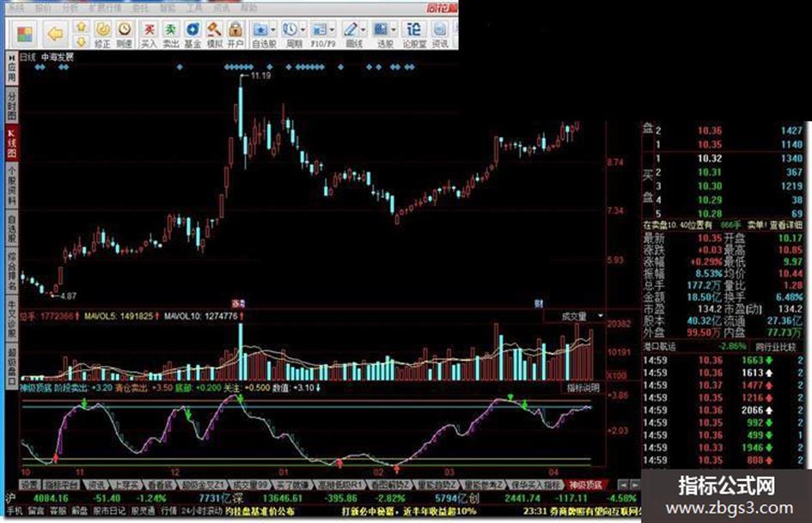Expand the 周期 dropdown arrow
The width and height of the screenshot is (812, 523).
click(303, 29)
